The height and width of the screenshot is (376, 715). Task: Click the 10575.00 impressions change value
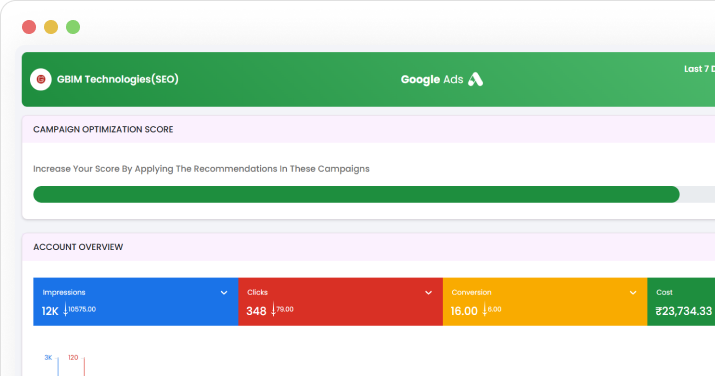coord(82,309)
